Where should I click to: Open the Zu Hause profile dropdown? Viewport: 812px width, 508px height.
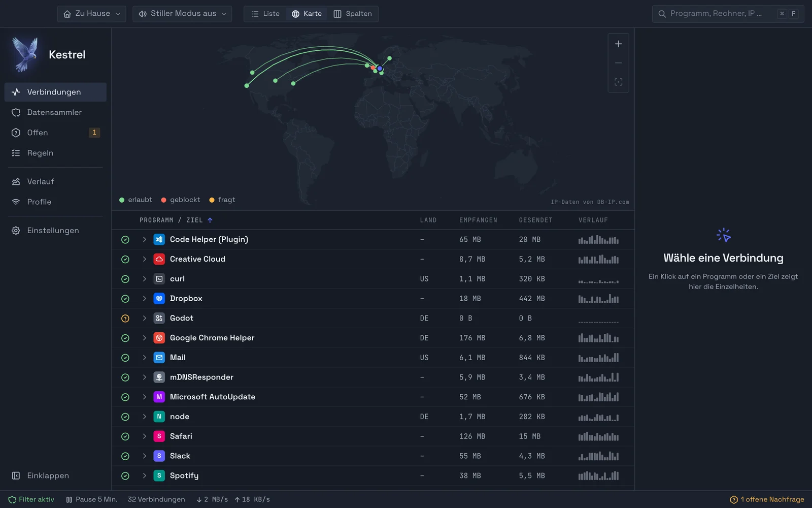92,14
